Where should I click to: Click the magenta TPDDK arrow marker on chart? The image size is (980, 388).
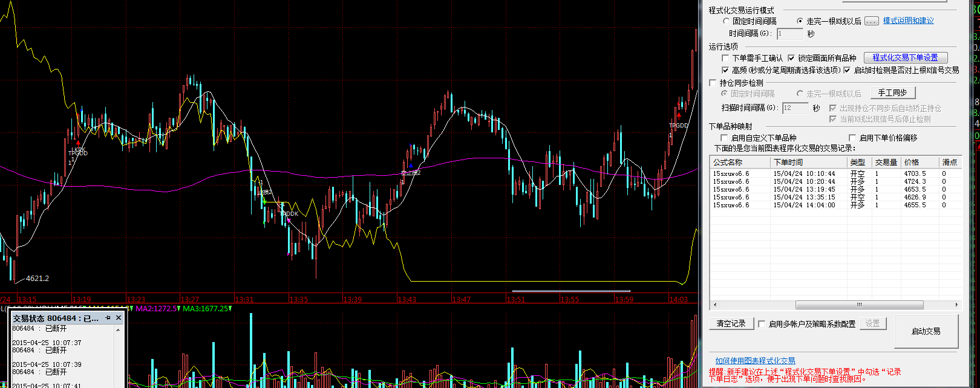click(289, 221)
